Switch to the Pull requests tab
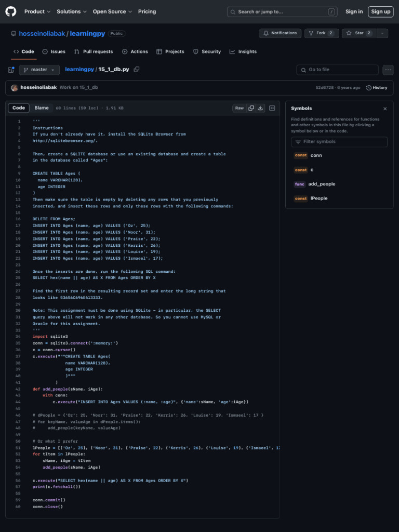This screenshot has height=532, width=399. click(x=94, y=51)
